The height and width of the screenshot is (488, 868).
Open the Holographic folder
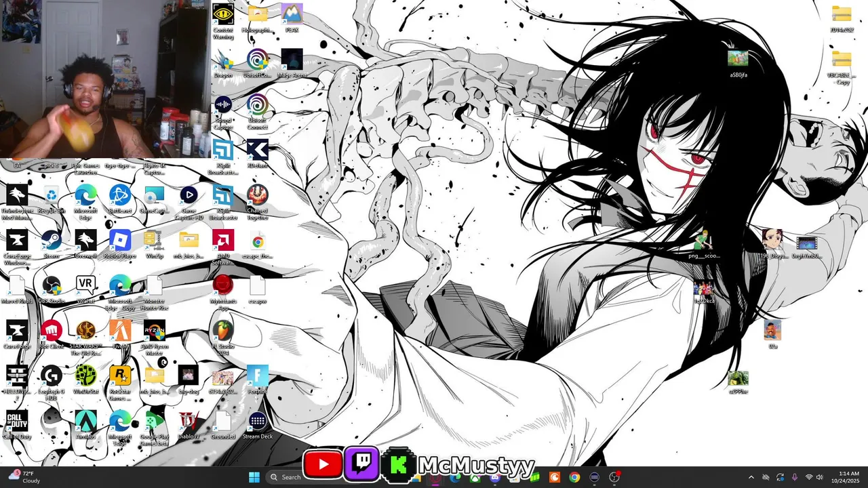coord(258,18)
